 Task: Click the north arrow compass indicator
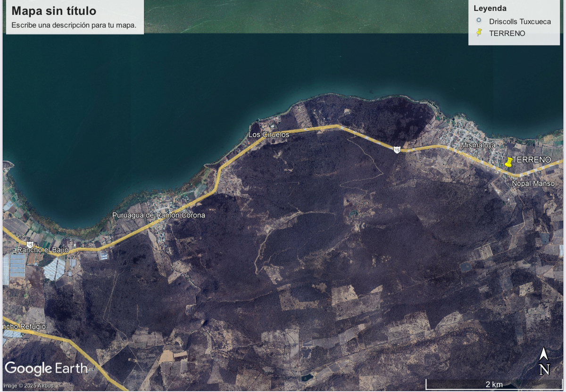(544, 361)
